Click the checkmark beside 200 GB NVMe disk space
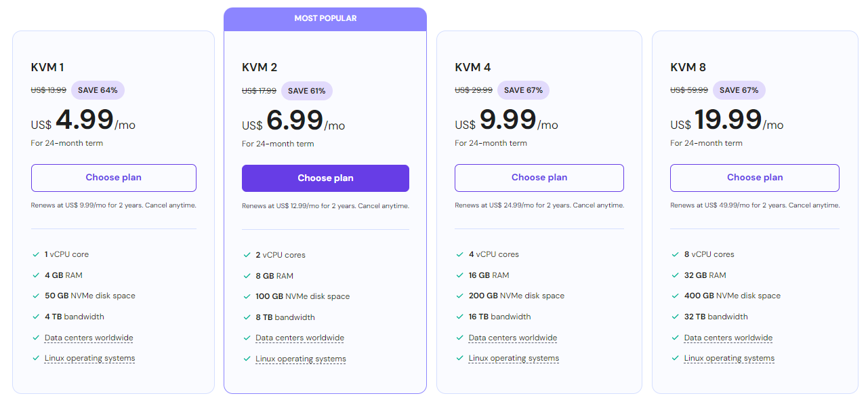This screenshot has width=868, height=398. point(460,296)
